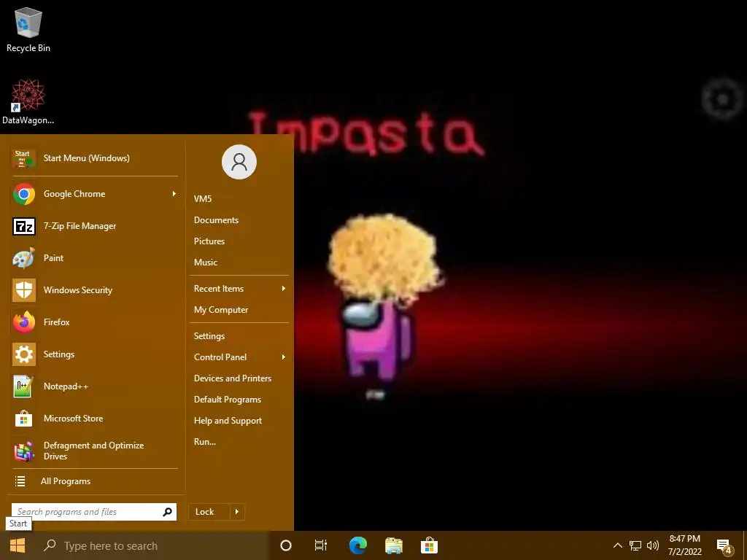Screen dimensions: 747x560
Task: Open the notification center icon
Action: [724, 547]
